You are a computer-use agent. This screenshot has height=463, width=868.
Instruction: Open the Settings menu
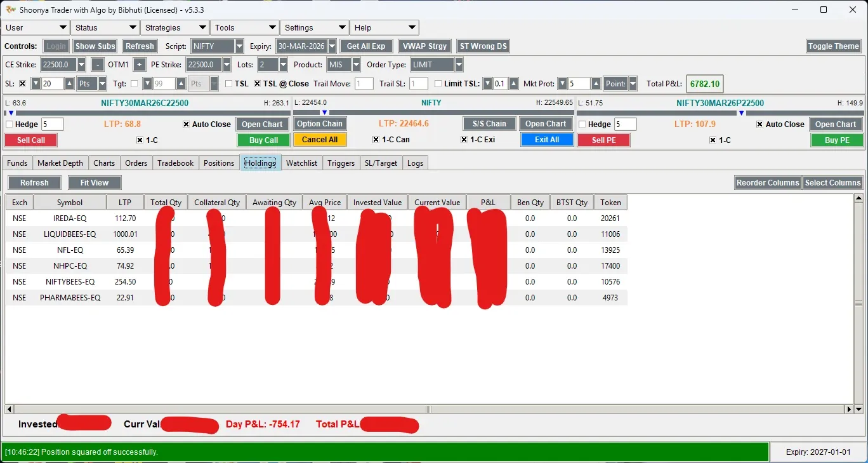pos(315,28)
